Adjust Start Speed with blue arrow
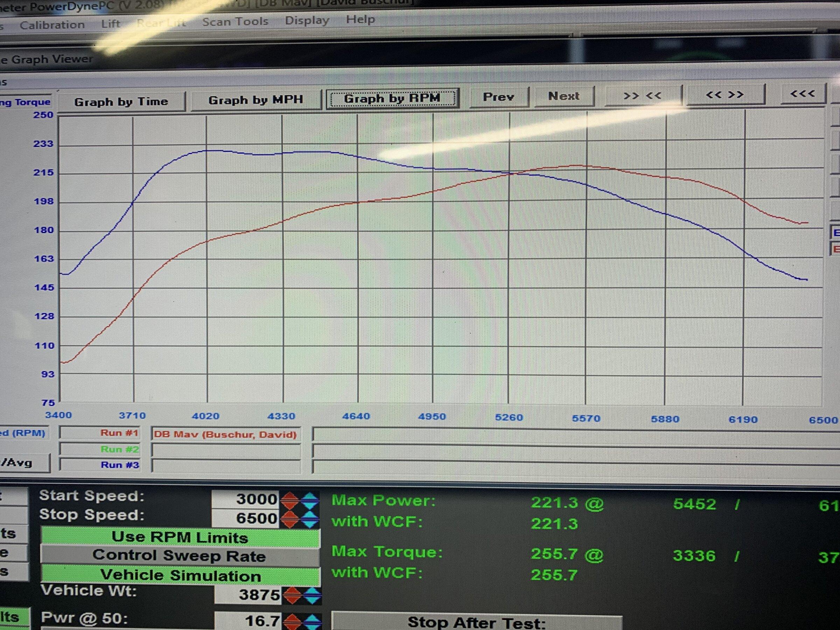 (310, 500)
